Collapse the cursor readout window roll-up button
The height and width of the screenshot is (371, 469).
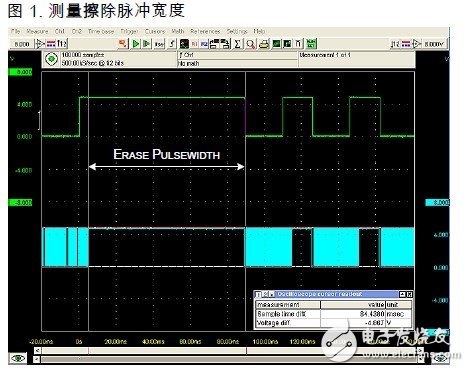coord(402,294)
